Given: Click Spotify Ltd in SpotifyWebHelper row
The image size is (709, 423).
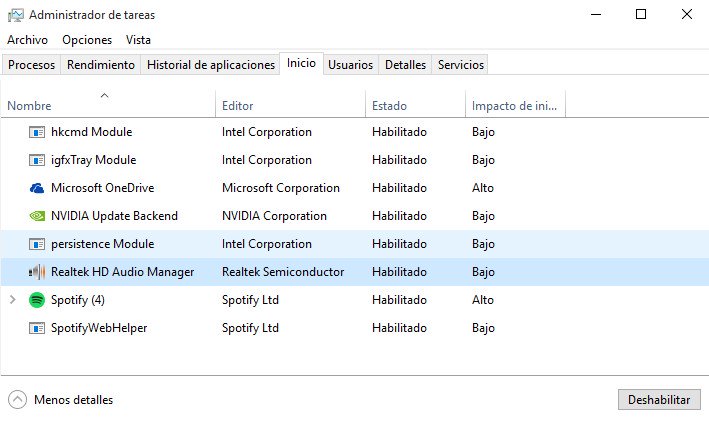Looking at the screenshot, I should coord(250,328).
